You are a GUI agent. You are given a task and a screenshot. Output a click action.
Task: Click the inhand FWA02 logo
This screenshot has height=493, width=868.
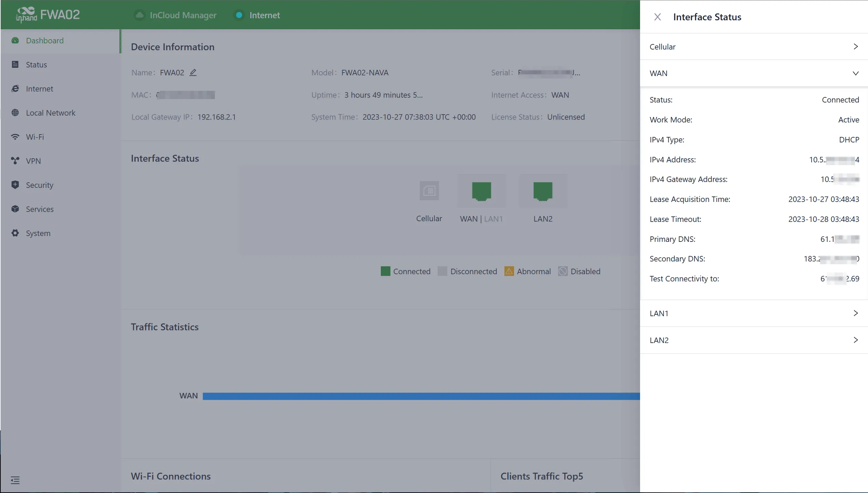pyautogui.click(x=48, y=15)
